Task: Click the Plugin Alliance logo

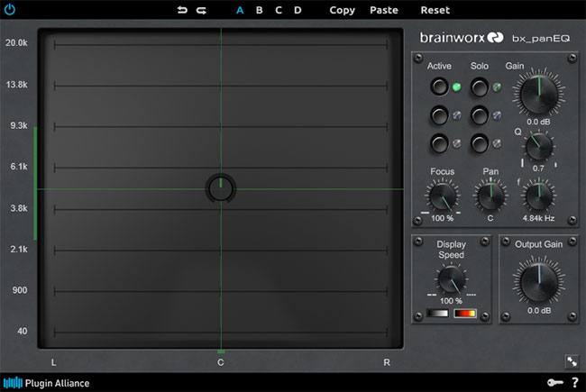Action: [x=46, y=383]
